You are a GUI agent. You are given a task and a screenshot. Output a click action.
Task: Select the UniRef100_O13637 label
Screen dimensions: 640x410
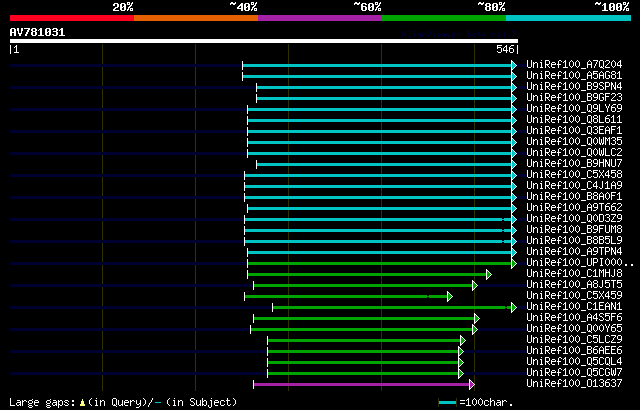pos(574,384)
